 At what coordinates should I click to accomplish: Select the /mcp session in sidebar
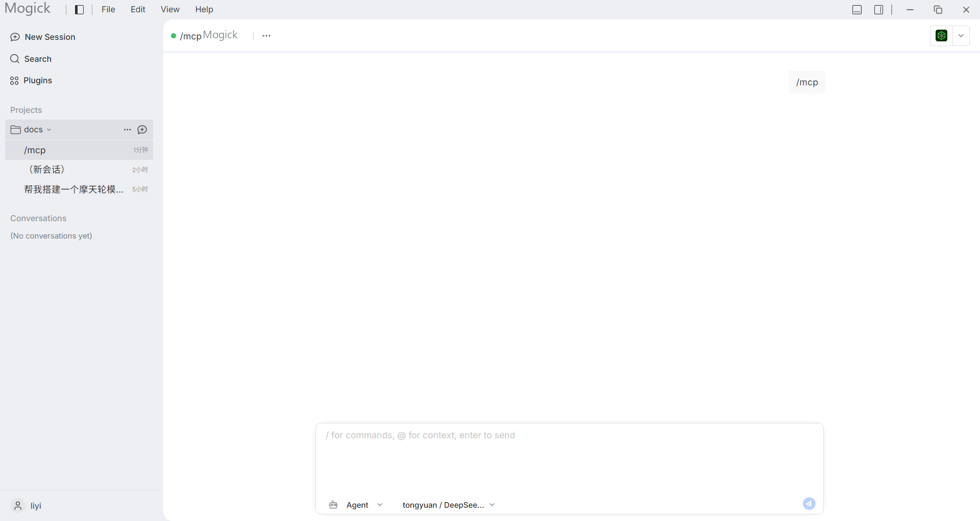(79, 150)
